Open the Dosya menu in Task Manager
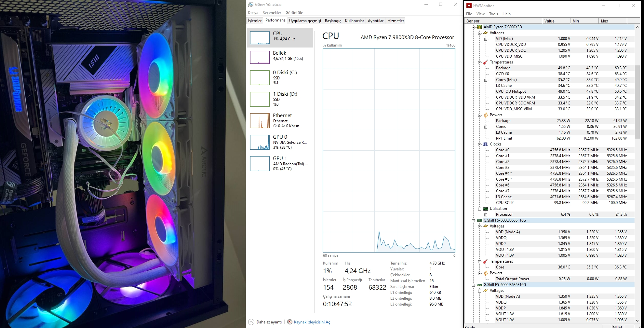Viewport: 644px width, 328px height. coord(253,13)
